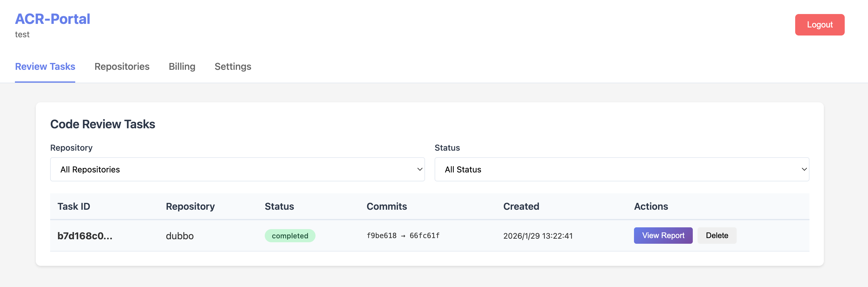Click the Status column header
The width and height of the screenshot is (868, 287).
point(279,206)
